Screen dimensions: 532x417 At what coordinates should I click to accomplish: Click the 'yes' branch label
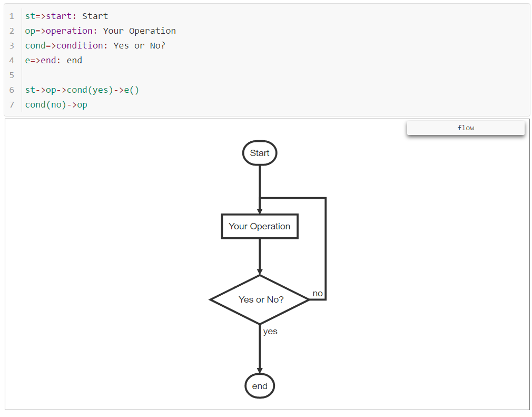pyautogui.click(x=270, y=331)
